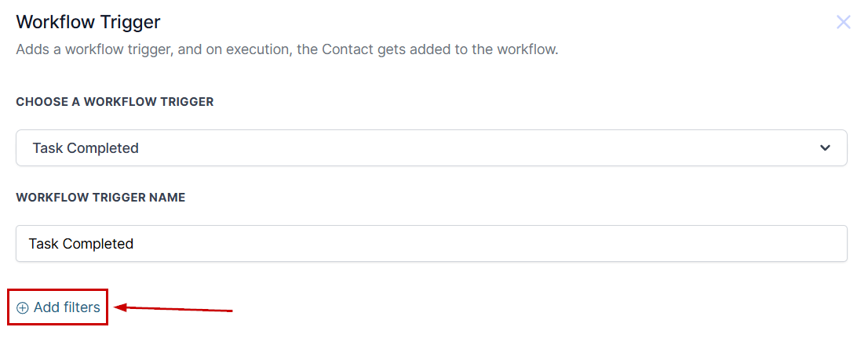The height and width of the screenshot is (338, 868).
Task: Open the Choose a Workflow Trigger dropdown
Action: pos(431,147)
